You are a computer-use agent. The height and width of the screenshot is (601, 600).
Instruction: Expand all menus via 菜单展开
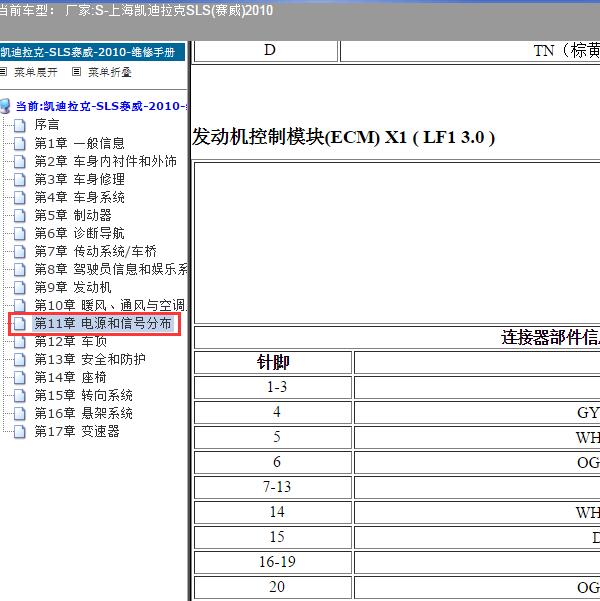[x=36, y=72]
